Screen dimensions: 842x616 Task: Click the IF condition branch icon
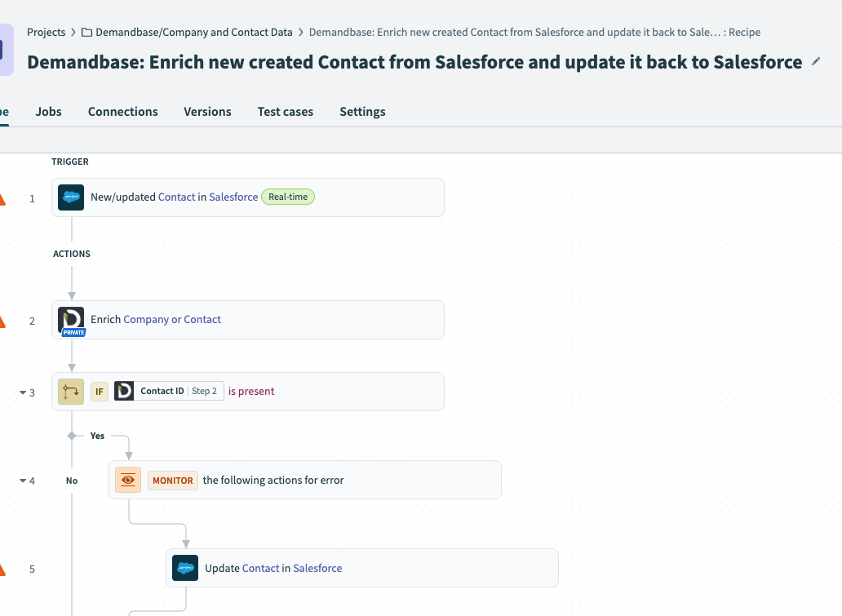click(x=71, y=392)
